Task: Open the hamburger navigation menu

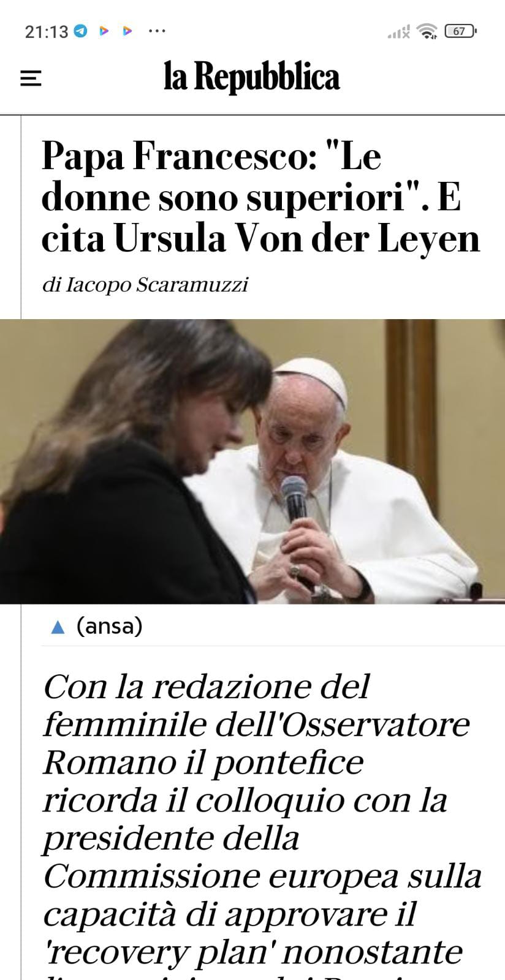Action: 31,78
